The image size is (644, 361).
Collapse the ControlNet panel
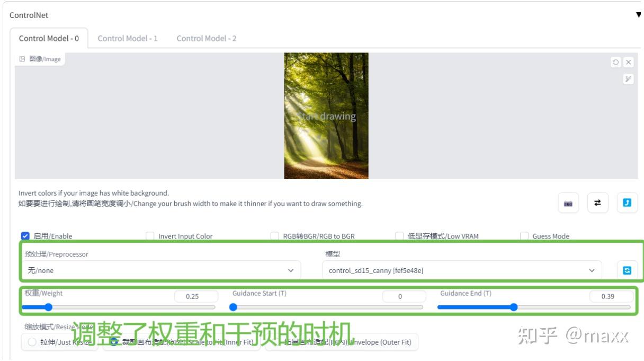tap(638, 15)
